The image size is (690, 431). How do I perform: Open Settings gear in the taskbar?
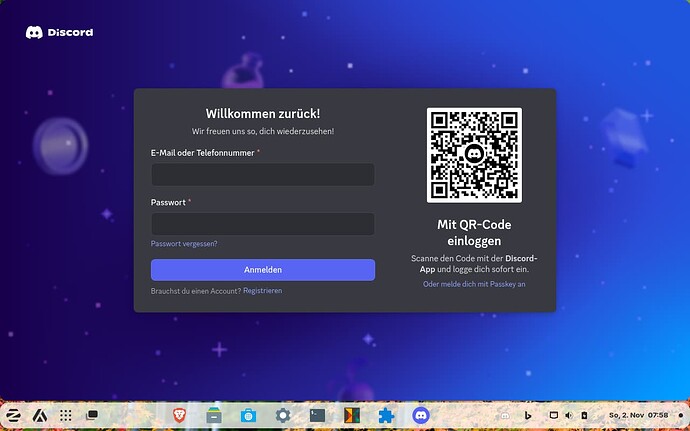[283, 414]
